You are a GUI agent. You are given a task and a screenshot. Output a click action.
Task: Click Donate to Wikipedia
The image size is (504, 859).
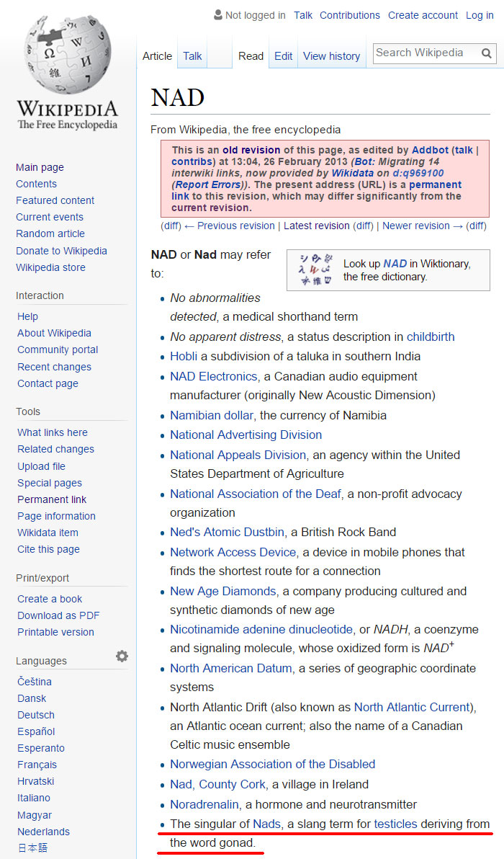pyautogui.click(x=61, y=250)
